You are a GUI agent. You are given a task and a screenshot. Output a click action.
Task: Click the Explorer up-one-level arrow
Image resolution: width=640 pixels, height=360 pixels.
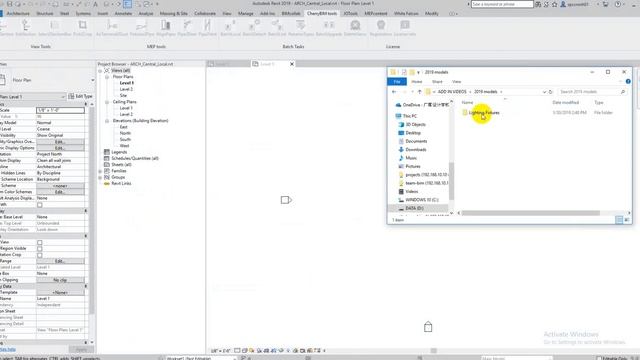pos(419,92)
